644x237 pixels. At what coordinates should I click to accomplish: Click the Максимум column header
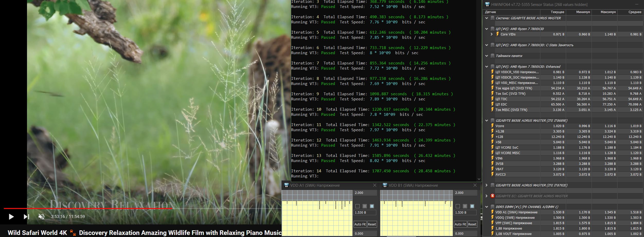tap(604, 12)
